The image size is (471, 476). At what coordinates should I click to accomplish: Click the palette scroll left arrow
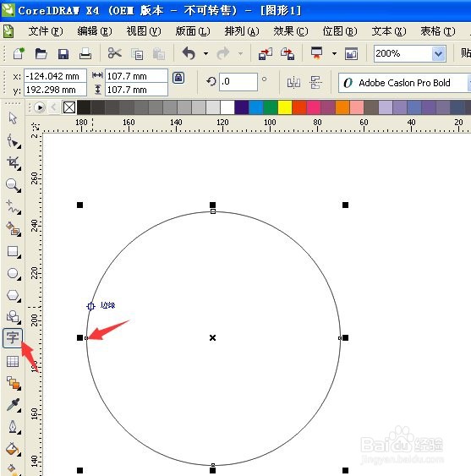pyautogui.click(x=54, y=107)
